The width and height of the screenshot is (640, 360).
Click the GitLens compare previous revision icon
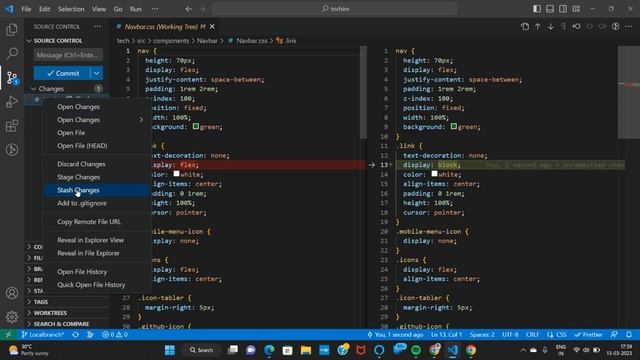pyautogui.click(x=577, y=27)
